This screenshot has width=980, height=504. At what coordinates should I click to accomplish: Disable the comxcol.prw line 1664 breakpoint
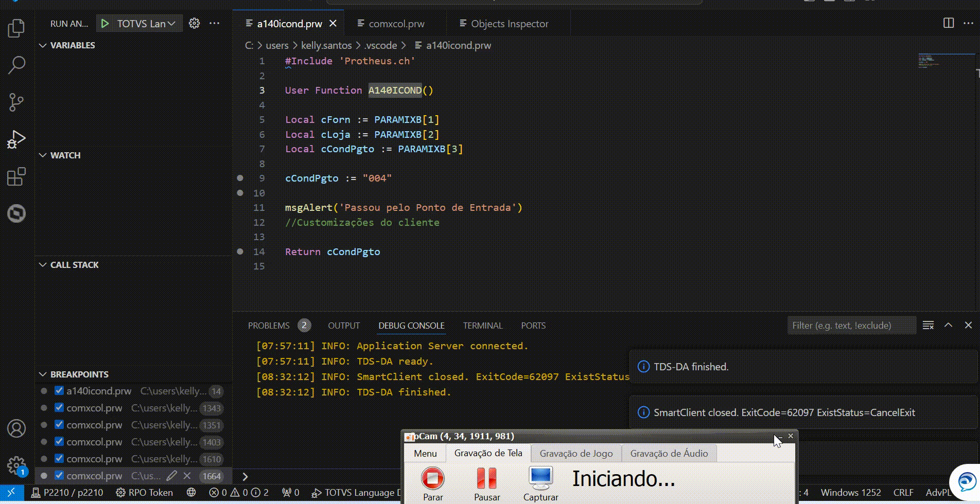pos(59,476)
